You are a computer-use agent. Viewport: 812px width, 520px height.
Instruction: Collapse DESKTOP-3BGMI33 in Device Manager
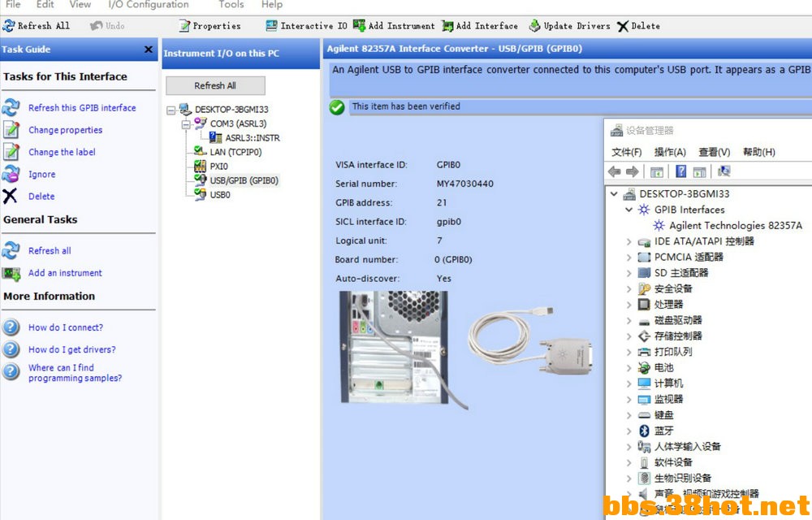[x=614, y=193]
